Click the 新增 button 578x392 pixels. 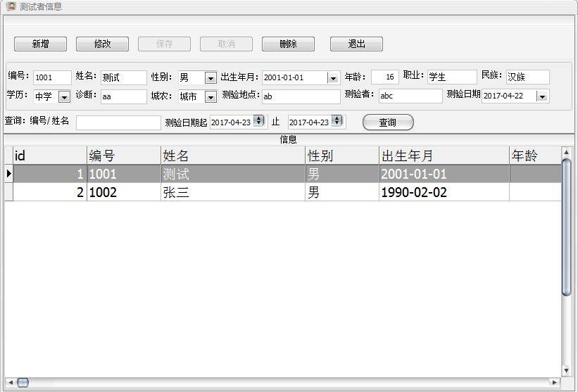tap(41, 44)
